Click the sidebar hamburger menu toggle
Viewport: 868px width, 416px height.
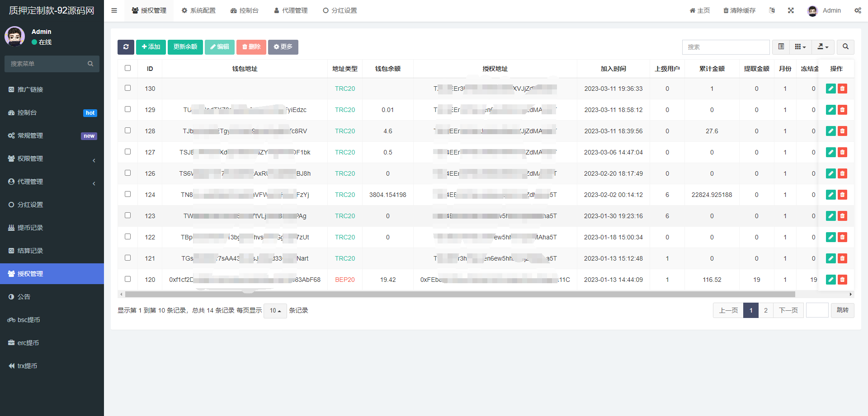114,10
